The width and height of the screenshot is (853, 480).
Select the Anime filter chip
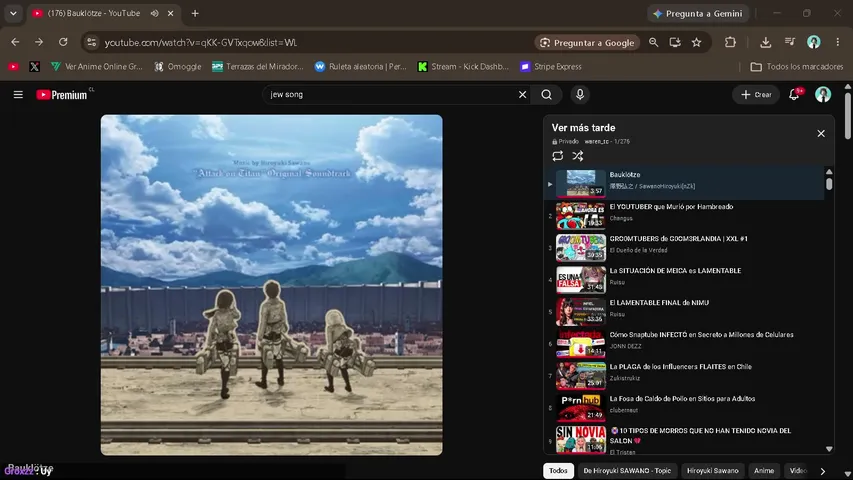point(764,471)
